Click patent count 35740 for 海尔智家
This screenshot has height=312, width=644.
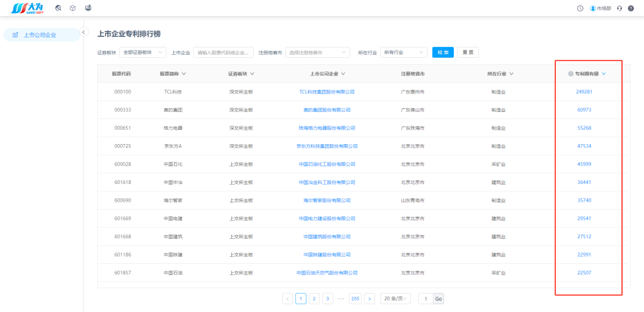[584, 200]
